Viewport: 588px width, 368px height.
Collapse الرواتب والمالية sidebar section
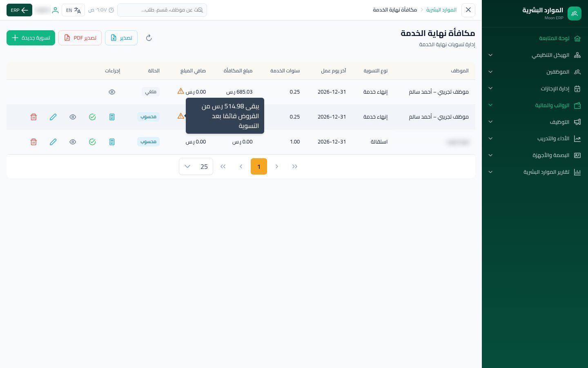pos(535,105)
